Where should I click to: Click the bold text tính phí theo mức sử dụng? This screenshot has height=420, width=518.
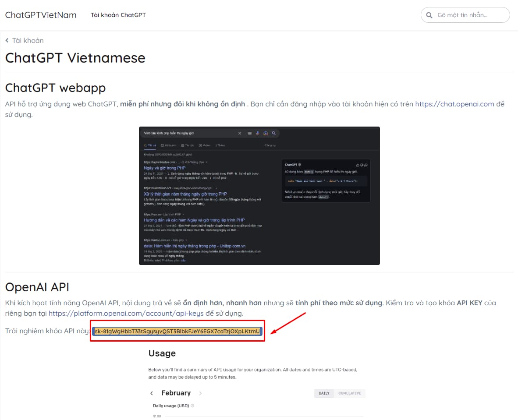pos(339,303)
